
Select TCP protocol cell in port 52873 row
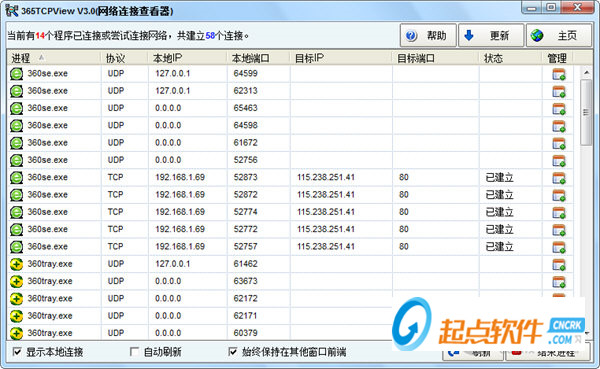[x=116, y=177]
